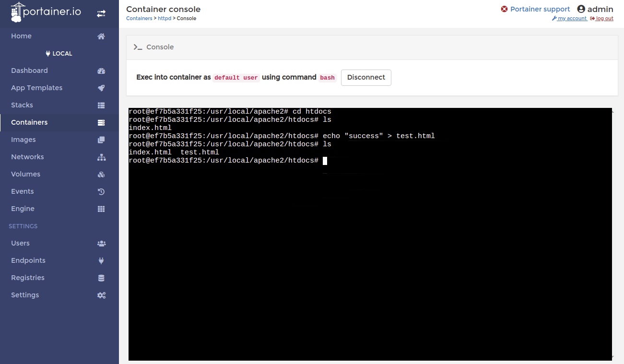Screen dimensions: 624x364
Task: Click the App Templates rocket icon
Action: (x=101, y=88)
